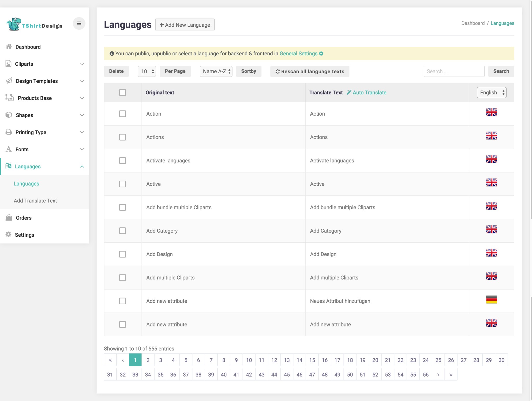Screen dimensions: 532x401
Task: Open Add Translate Text submenu item
Action: pos(35,201)
